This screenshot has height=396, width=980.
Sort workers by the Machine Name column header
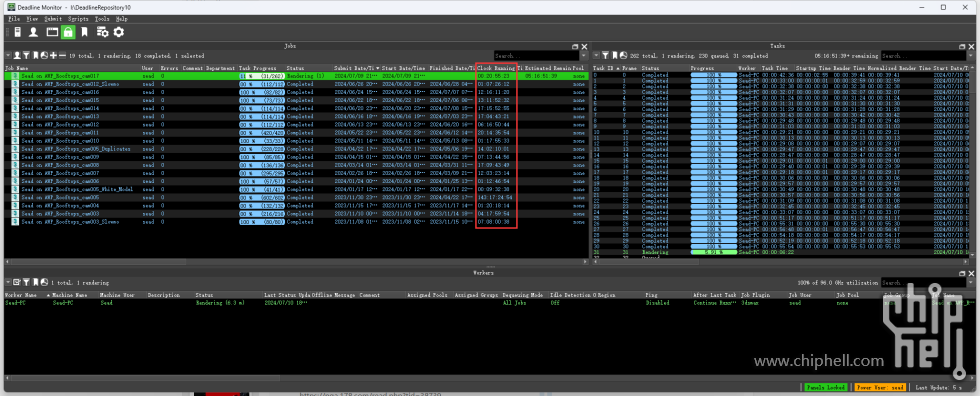pyautogui.click(x=75, y=295)
